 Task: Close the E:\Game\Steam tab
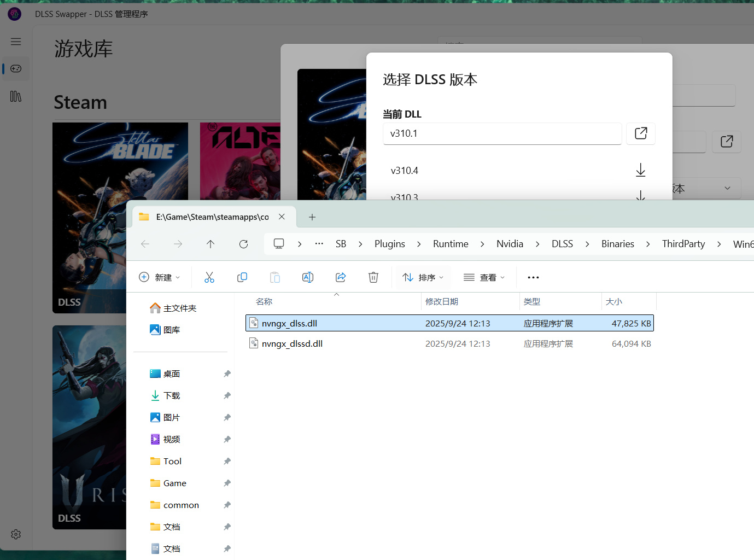pyautogui.click(x=282, y=217)
